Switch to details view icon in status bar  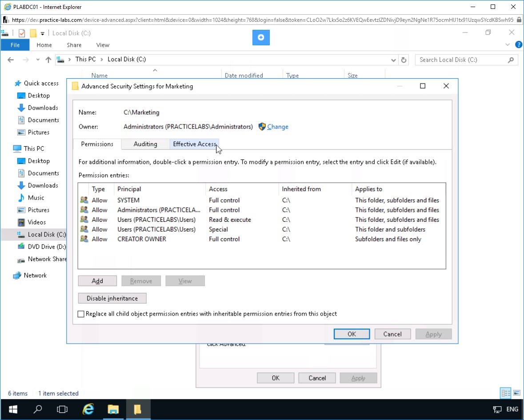(506, 393)
